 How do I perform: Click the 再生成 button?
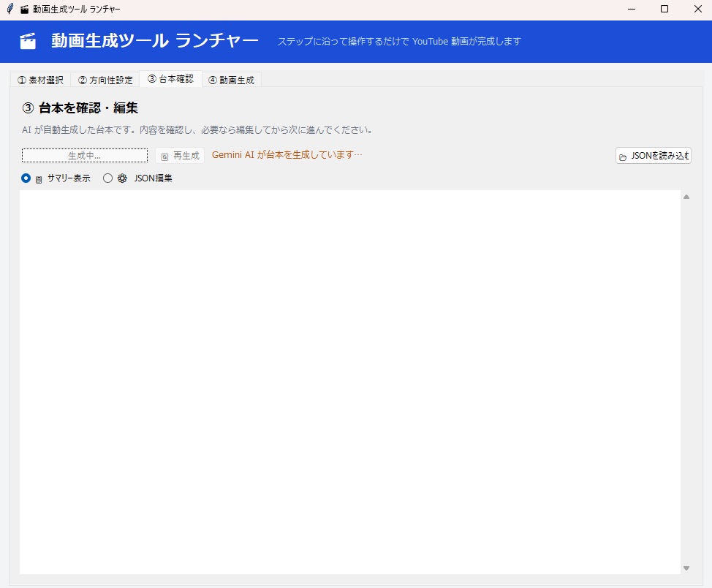180,155
